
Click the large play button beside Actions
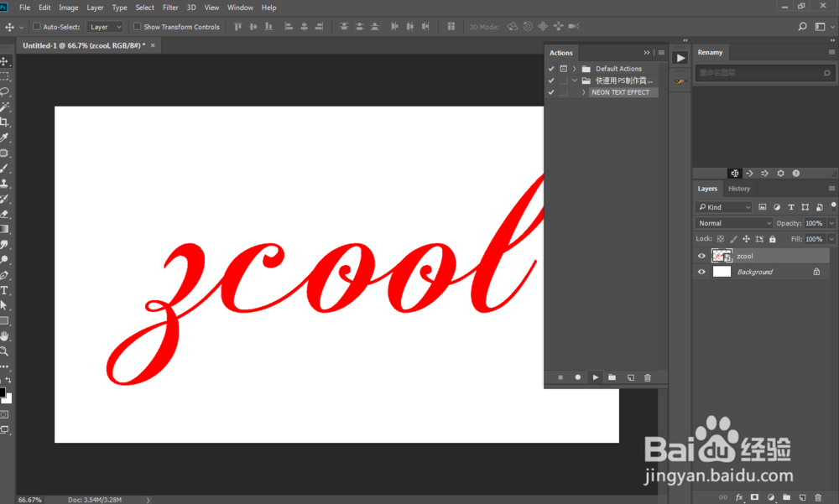680,58
